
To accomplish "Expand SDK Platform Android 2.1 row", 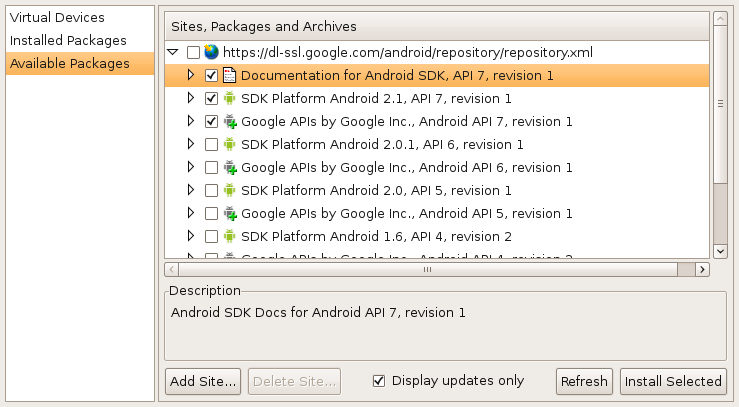I will pyautogui.click(x=190, y=98).
